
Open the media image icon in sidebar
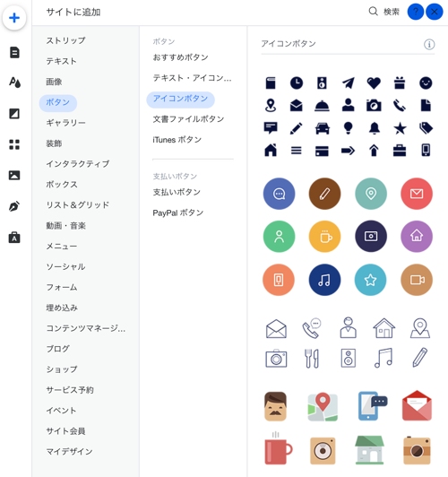(14, 175)
